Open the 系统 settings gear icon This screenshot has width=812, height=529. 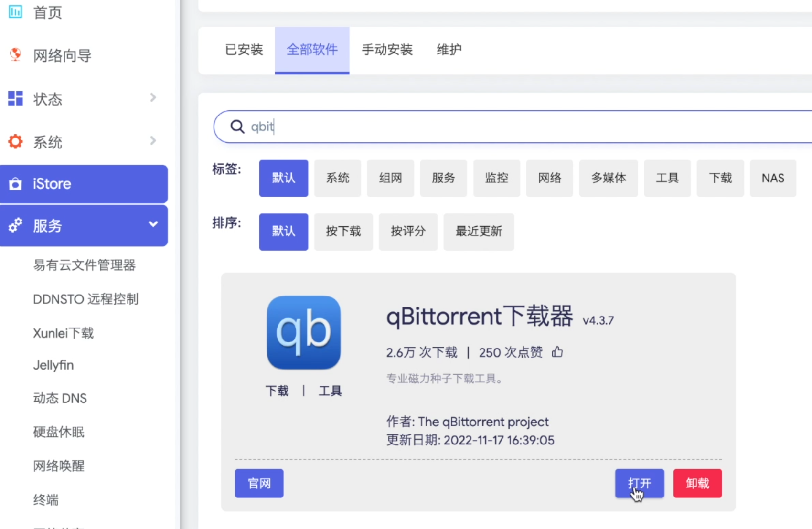(x=15, y=141)
